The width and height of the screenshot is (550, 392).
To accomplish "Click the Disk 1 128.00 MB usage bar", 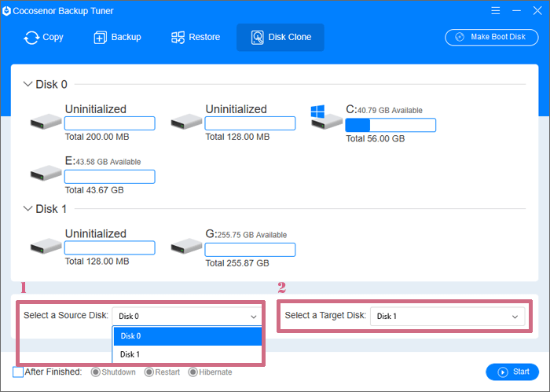I will click(x=110, y=248).
